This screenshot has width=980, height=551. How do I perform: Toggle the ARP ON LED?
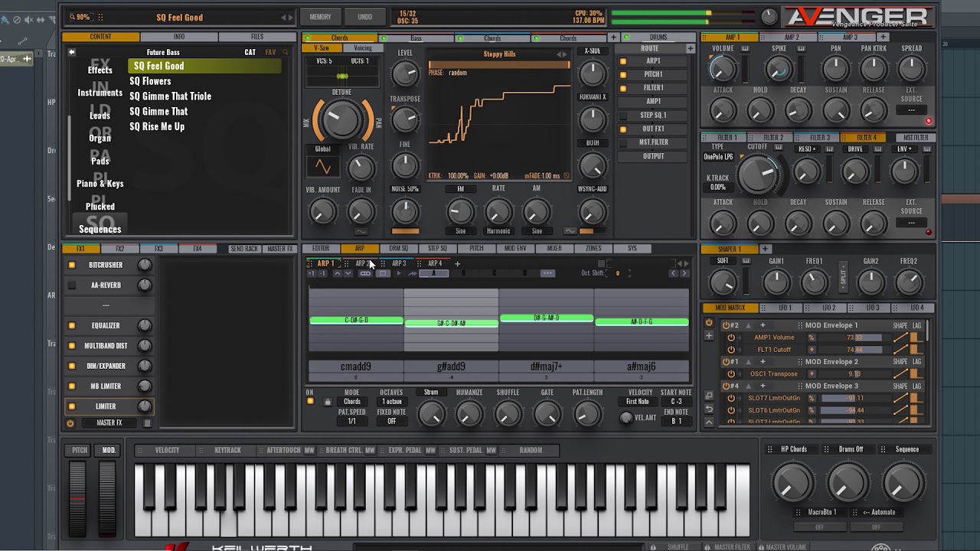310,401
